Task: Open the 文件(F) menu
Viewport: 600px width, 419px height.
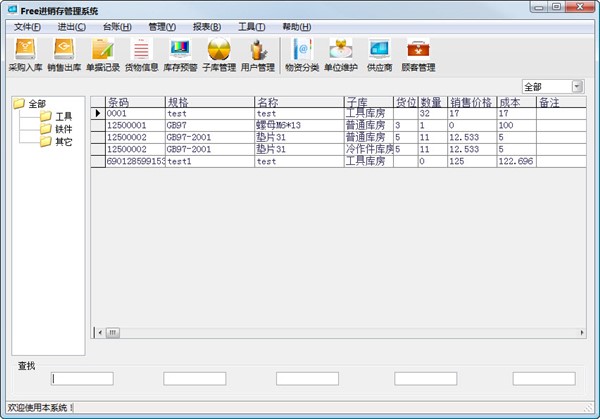Action: point(26,26)
